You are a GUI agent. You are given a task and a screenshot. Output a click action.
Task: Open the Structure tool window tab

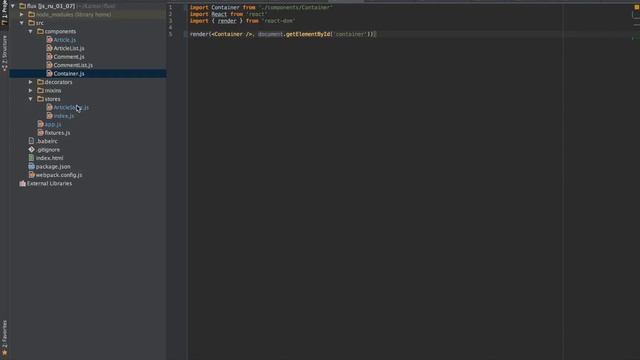click(x=4, y=52)
